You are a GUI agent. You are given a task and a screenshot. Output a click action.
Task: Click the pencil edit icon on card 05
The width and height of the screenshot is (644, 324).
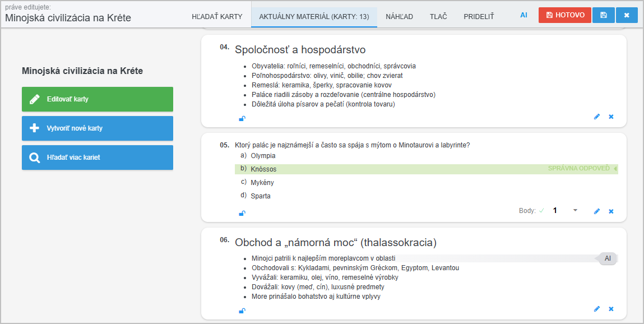597,211
